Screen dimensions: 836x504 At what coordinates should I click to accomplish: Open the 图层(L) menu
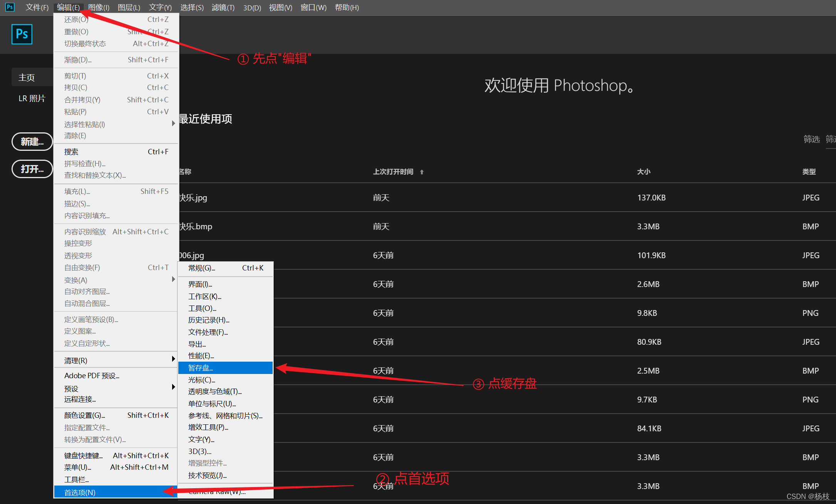click(129, 7)
